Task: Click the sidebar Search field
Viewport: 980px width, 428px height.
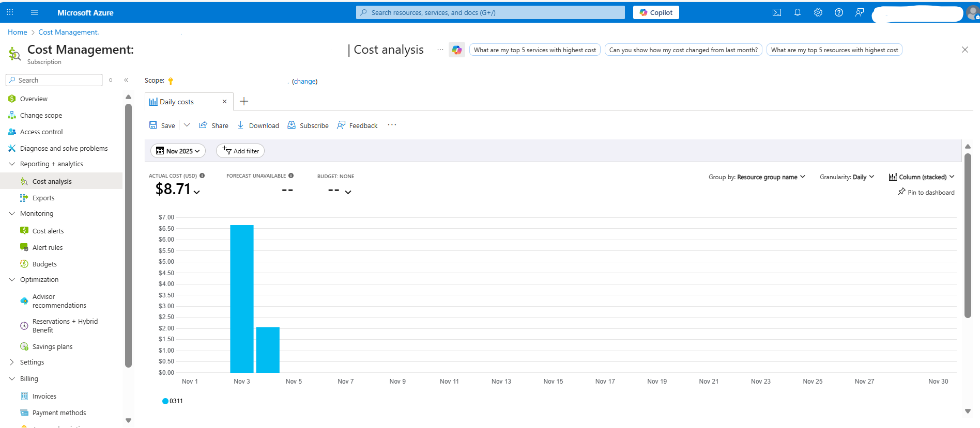Action: (x=54, y=80)
